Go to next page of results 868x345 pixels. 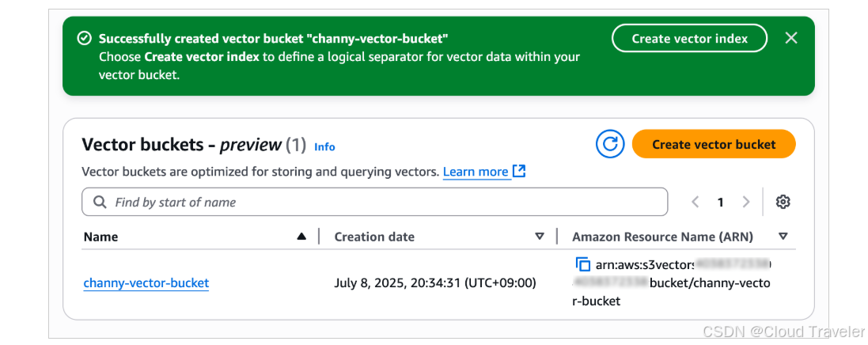tap(745, 202)
